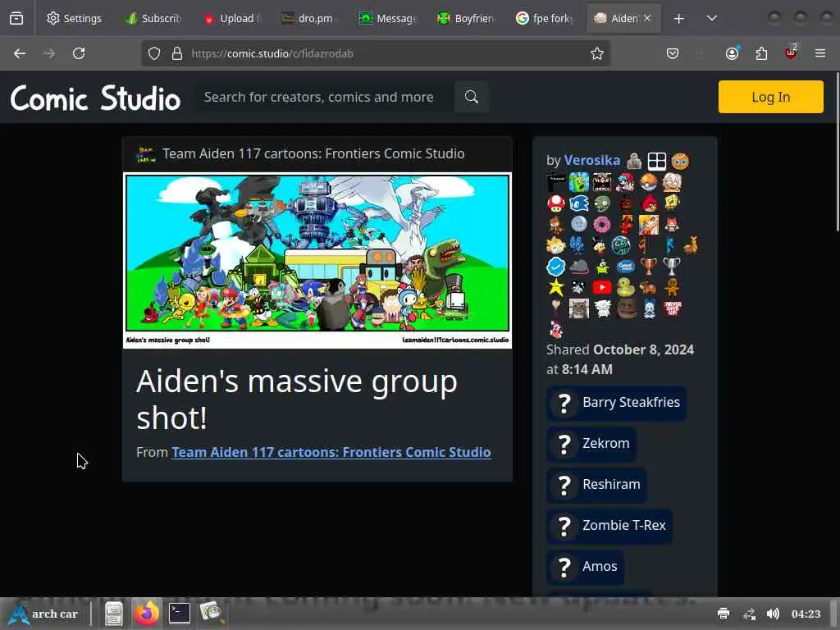Click the orange cookie face badge

coord(680,161)
